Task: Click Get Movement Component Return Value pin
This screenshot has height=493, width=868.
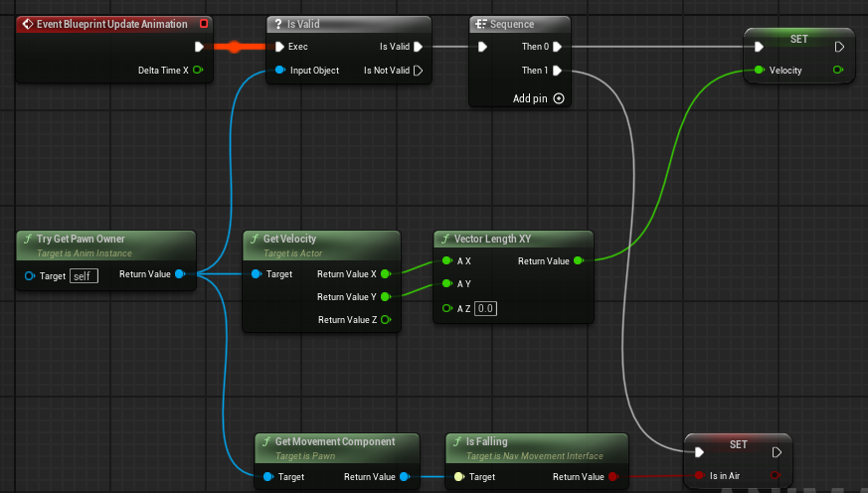Action: (x=405, y=476)
